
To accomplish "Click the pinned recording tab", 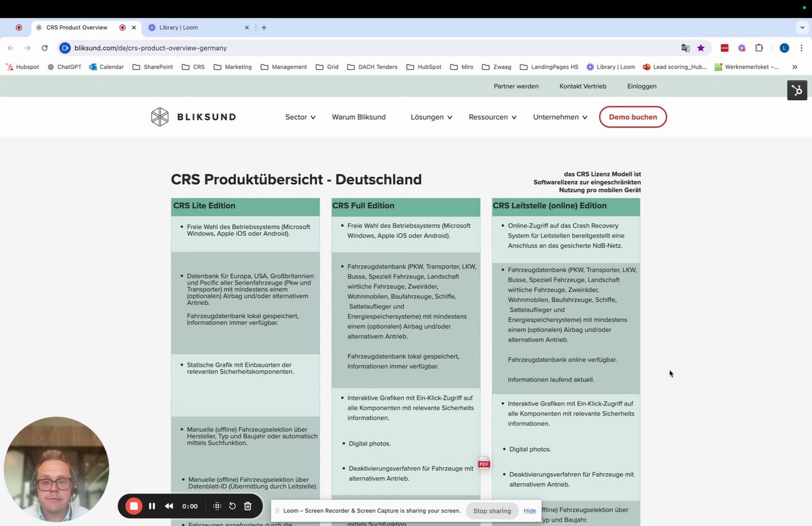I will click(x=18, y=27).
